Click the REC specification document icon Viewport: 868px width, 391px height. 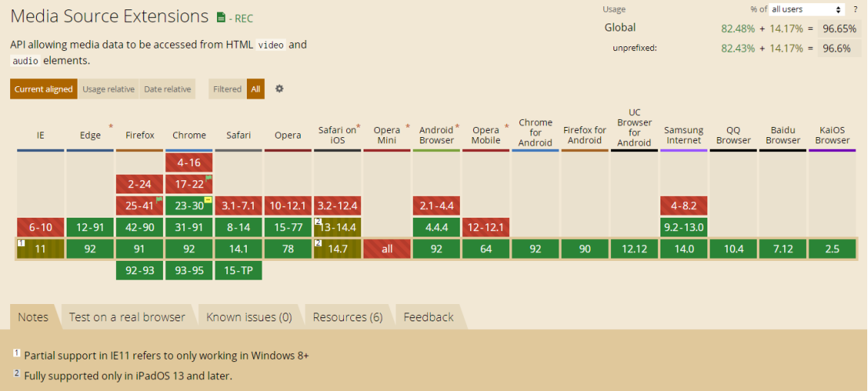(221, 17)
